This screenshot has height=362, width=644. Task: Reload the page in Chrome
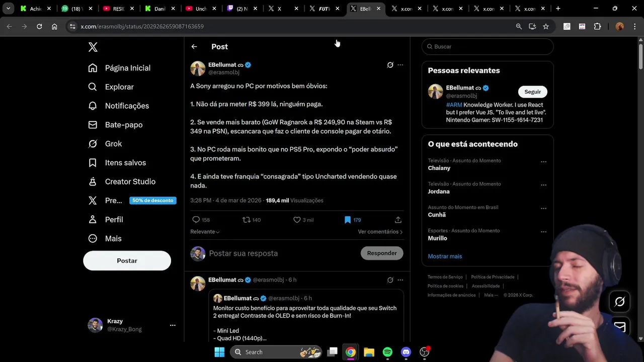click(39, 27)
